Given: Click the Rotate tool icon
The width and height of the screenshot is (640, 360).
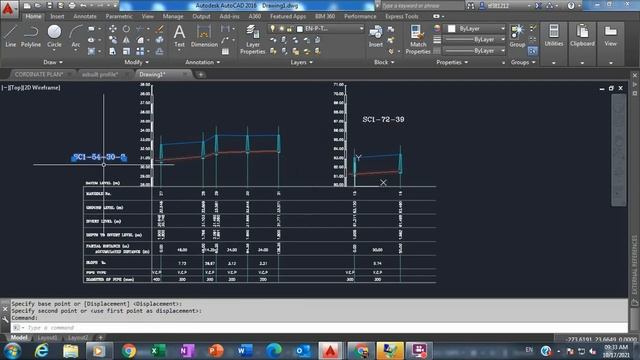Looking at the screenshot, I should (x=126, y=29).
